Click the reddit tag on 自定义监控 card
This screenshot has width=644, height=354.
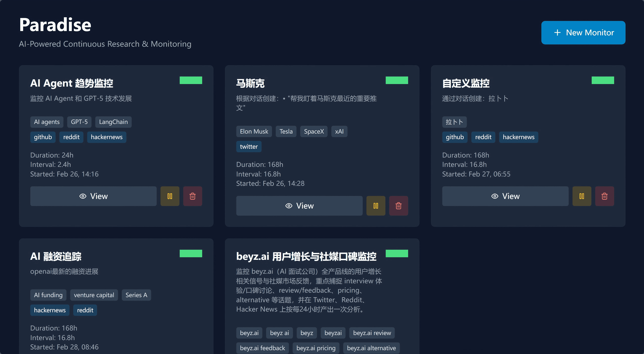pyautogui.click(x=483, y=137)
